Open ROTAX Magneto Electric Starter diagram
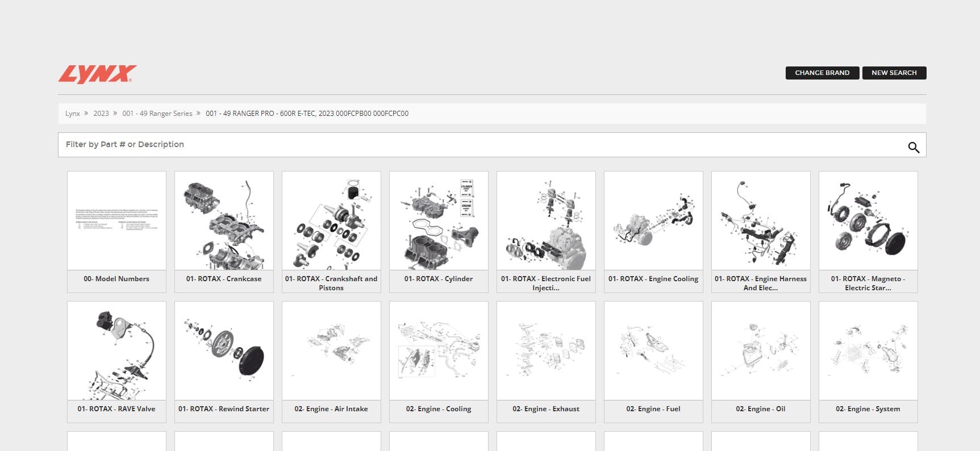 click(868, 221)
